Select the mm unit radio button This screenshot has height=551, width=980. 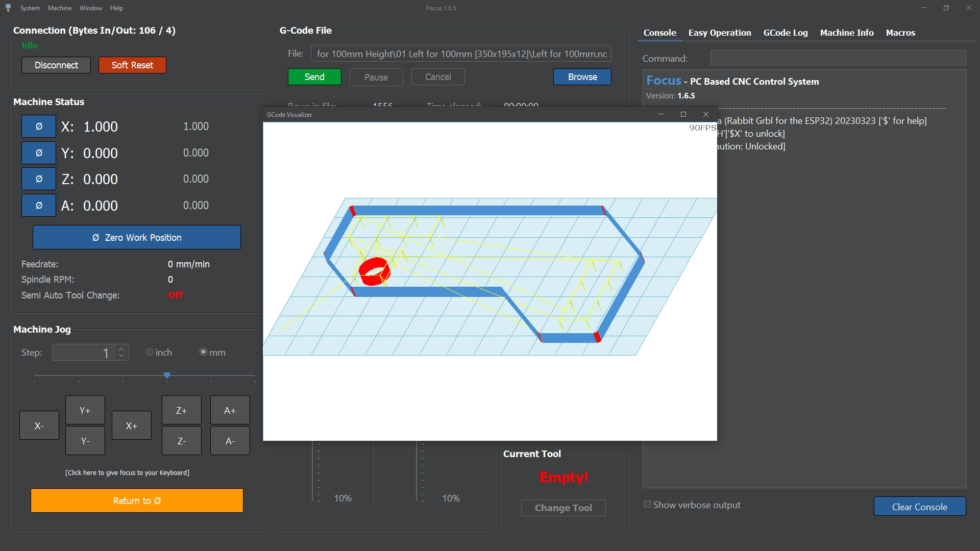click(204, 352)
